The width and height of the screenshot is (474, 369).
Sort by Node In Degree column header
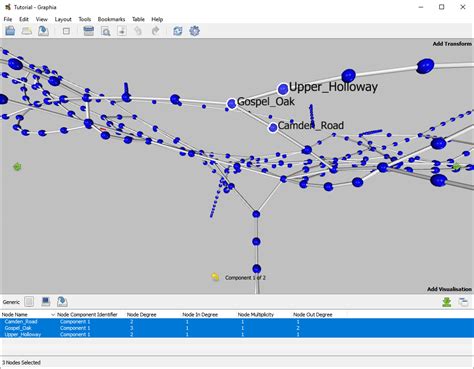point(200,315)
